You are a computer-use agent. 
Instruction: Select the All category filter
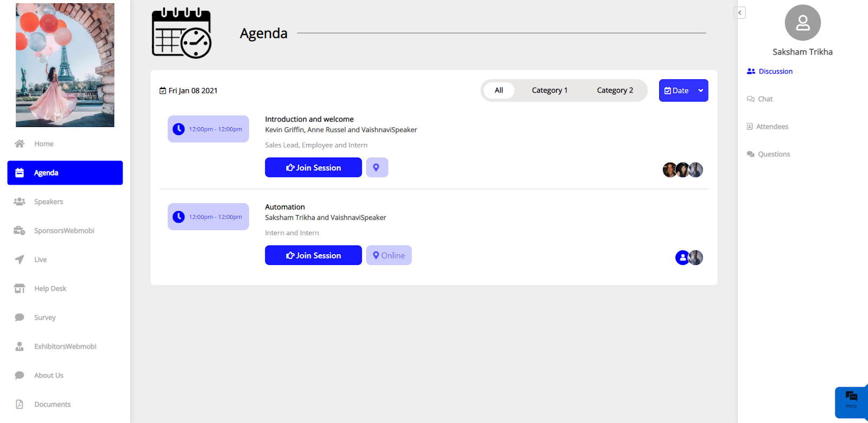499,90
